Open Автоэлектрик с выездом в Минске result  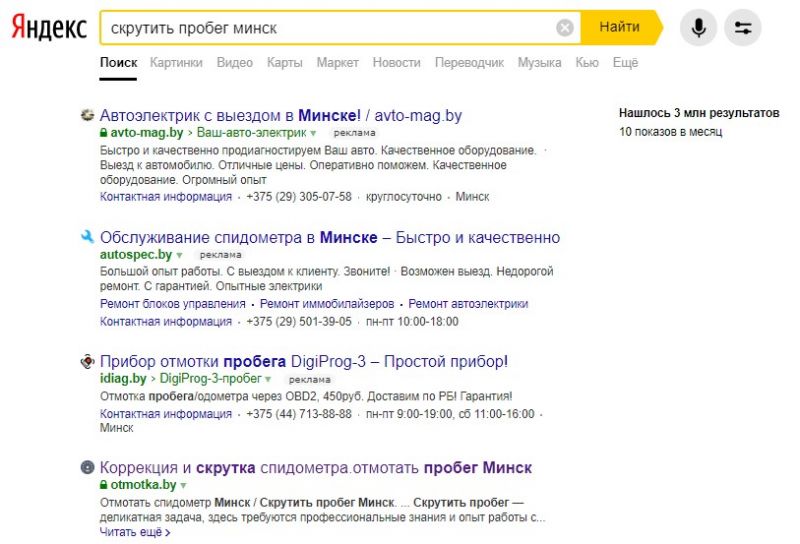281,115
